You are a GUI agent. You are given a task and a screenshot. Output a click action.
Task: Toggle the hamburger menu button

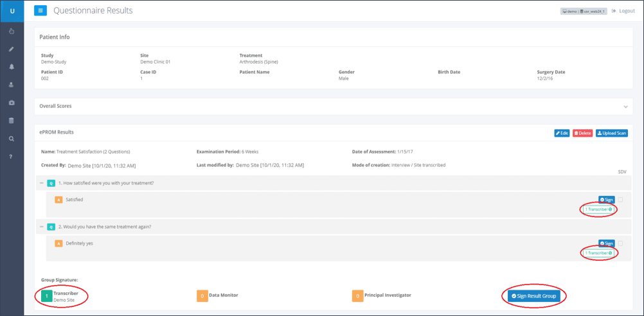click(40, 10)
